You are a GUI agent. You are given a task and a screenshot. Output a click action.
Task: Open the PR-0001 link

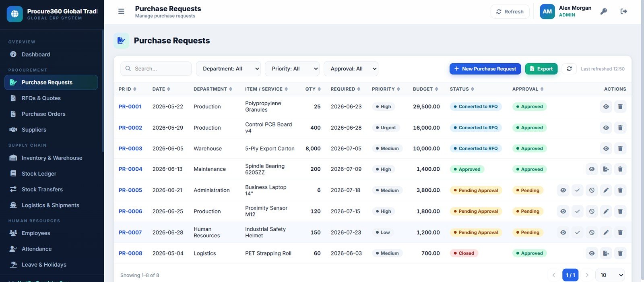(130, 107)
